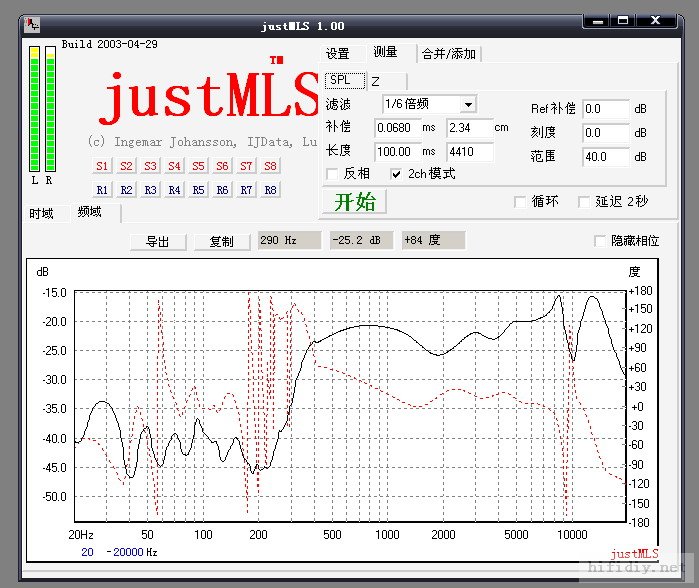Select the S4 memory slot button
The height and width of the screenshot is (588, 699).
[x=174, y=166]
